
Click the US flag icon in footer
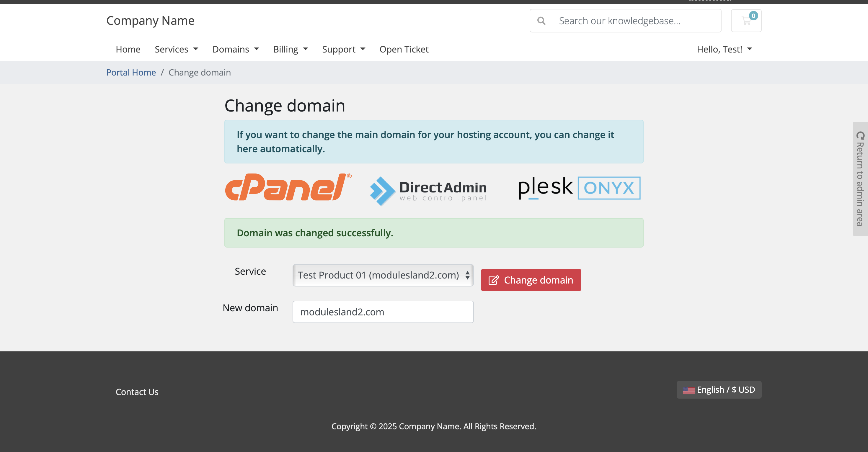(x=689, y=390)
